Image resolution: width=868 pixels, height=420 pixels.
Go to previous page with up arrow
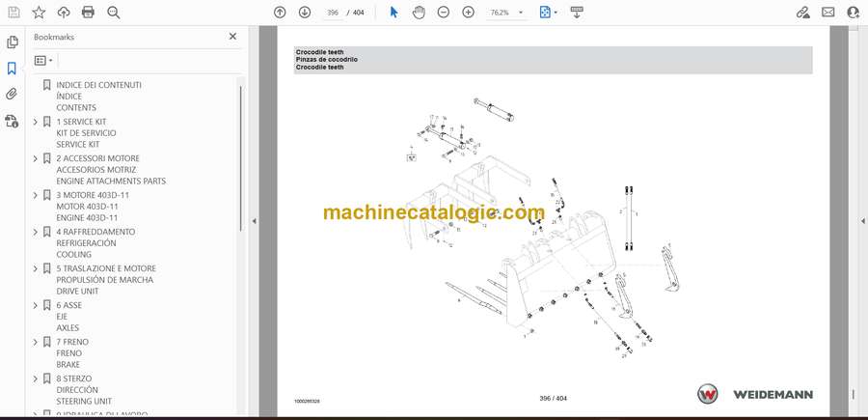coord(280,13)
